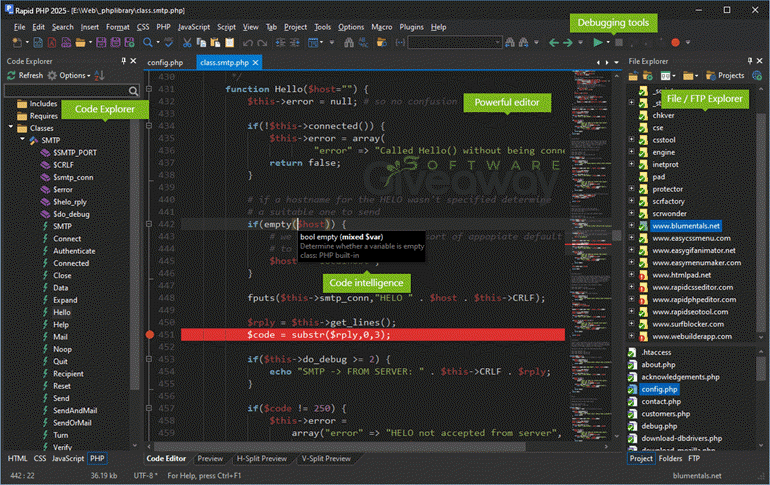Click the green Back navigation arrow
This screenshot has width=770, height=485.
(553, 43)
